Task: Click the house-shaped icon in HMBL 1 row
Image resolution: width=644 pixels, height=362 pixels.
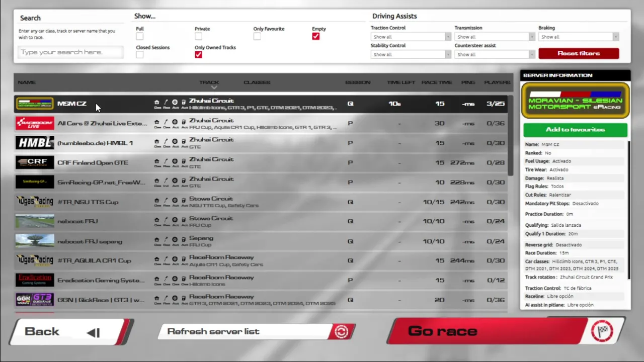Action: click(x=156, y=141)
